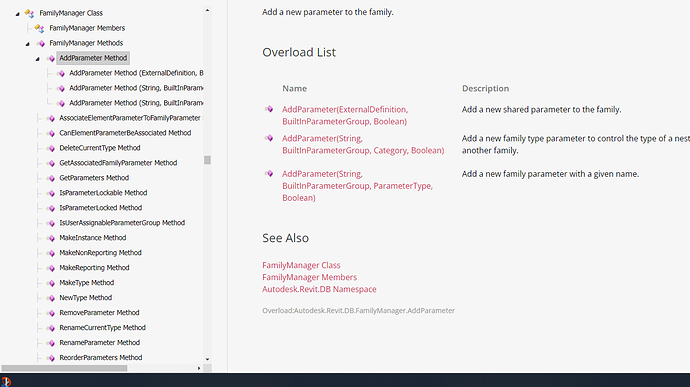
Task: Click the scroll down arrow of tree
Action: tap(207, 359)
